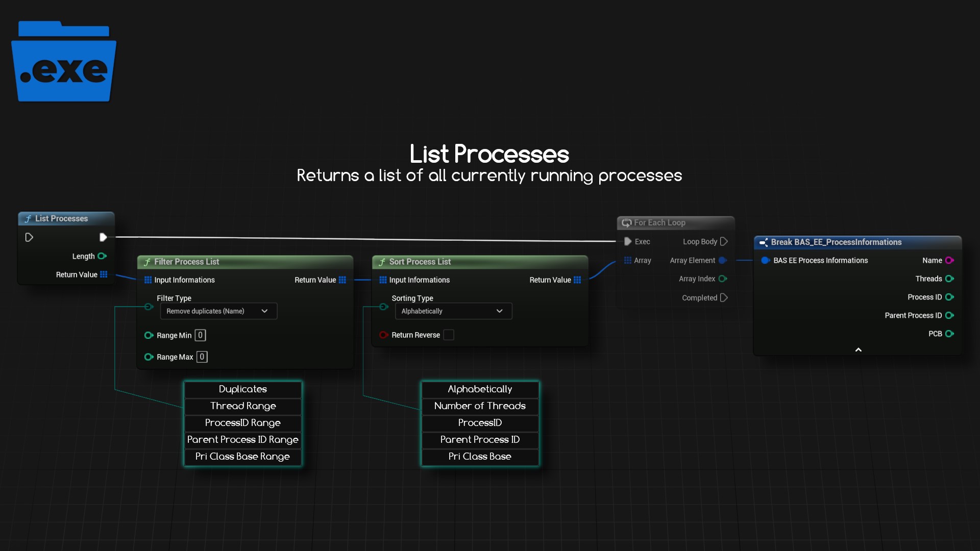Screen dimensions: 980x551
Task: Click Filter Process List Return Value pin
Action: click(342, 280)
